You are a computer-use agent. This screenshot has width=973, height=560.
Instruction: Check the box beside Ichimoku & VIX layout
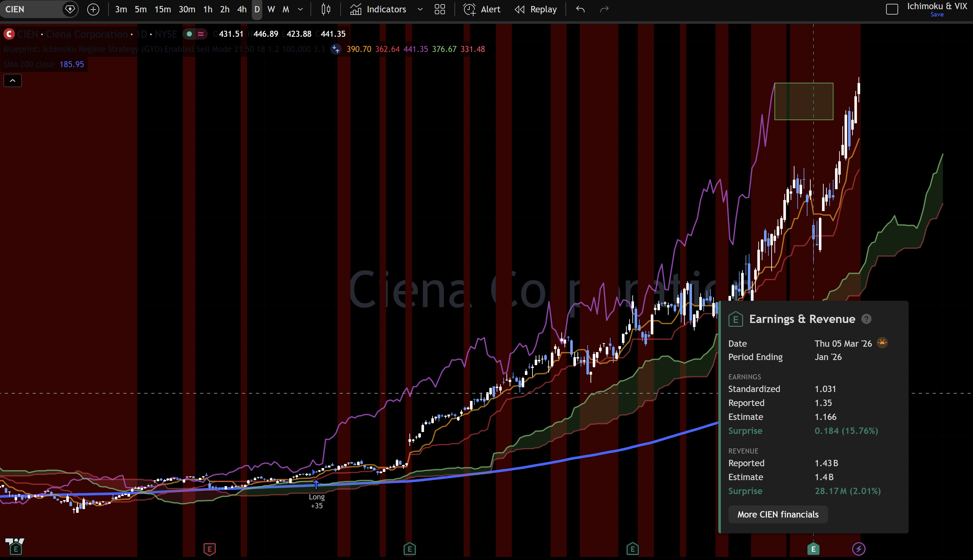[x=892, y=9]
